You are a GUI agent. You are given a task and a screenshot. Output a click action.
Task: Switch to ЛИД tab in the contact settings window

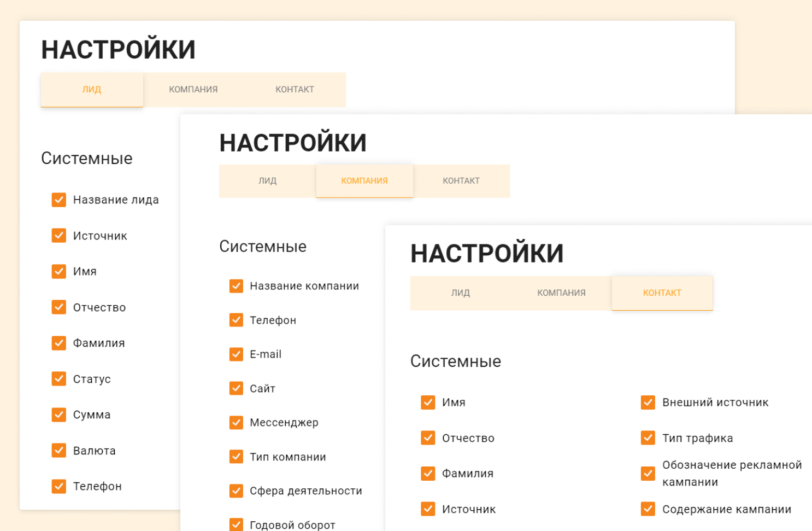pyautogui.click(x=461, y=293)
